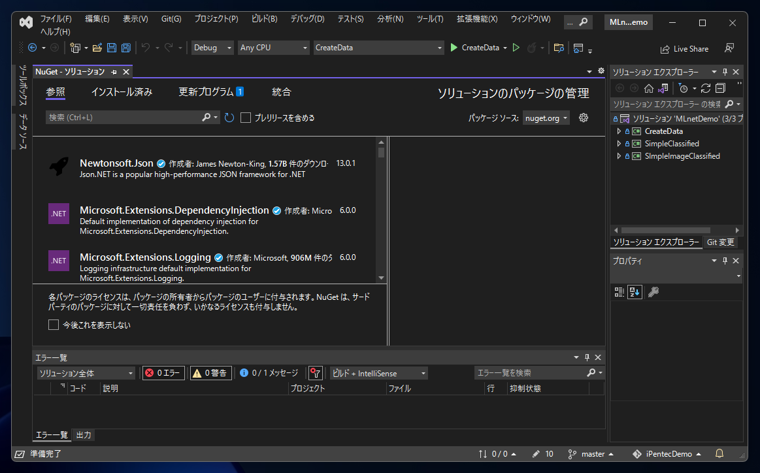Image resolution: width=760 pixels, height=473 pixels.
Task: Close the NuGet - Solution tab
Action: 126,72
